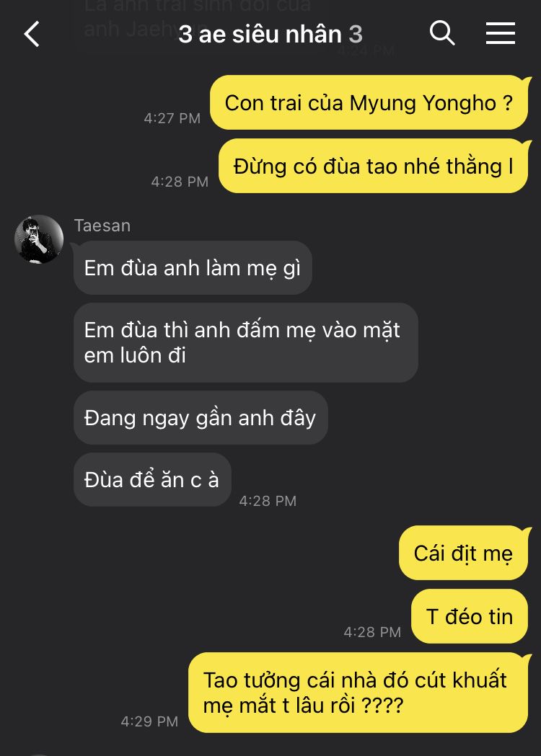Tap bubble 'Đùa để ăn c à'
Viewport: 541px width, 756px height.
coord(152,480)
